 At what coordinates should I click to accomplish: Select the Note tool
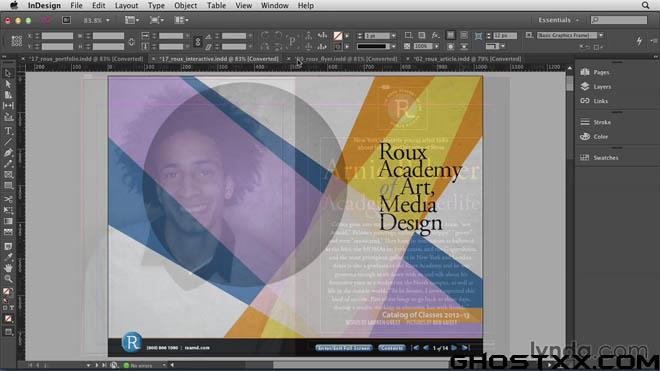point(8,246)
